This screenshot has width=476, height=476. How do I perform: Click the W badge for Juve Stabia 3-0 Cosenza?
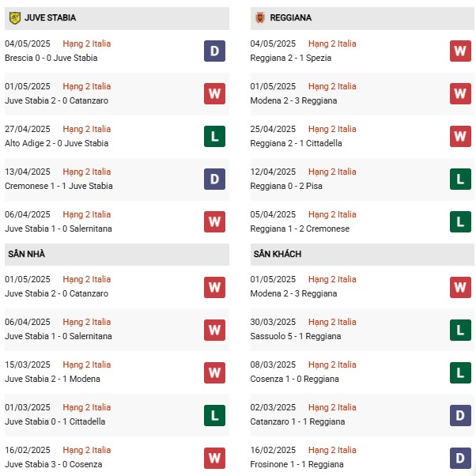[x=214, y=458]
